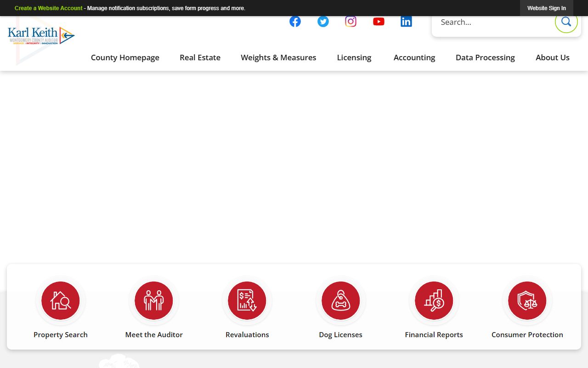Click the Property Search house icon
The height and width of the screenshot is (368, 588).
coord(61,301)
